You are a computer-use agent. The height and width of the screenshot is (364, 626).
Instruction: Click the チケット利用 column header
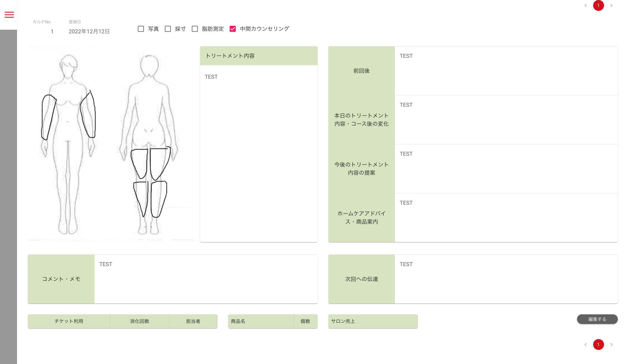click(x=69, y=321)
